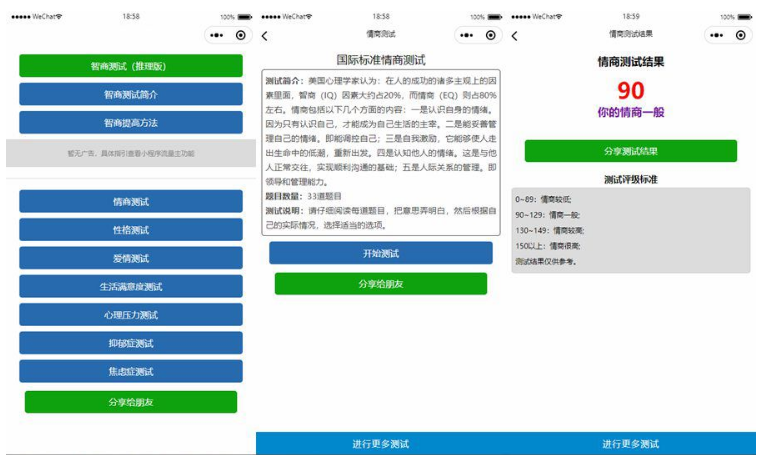This screenshot has width=766, height=455.
Task: Tap the green 分享测试结果 button
Action: 631,151
